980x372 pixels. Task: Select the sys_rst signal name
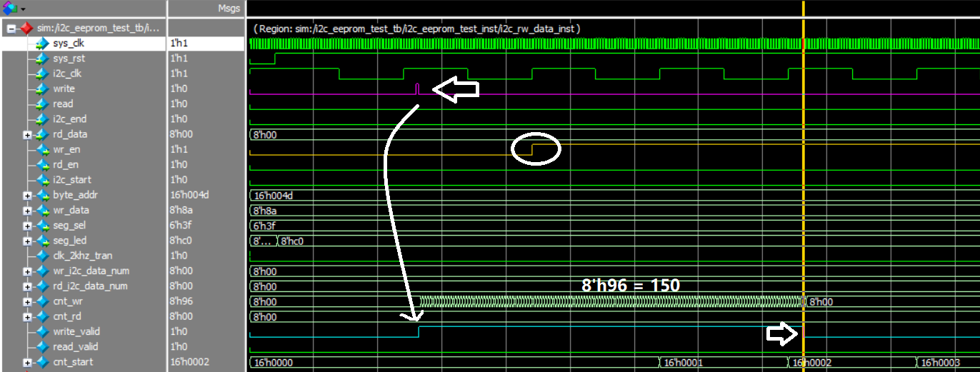tap(69, 59)
